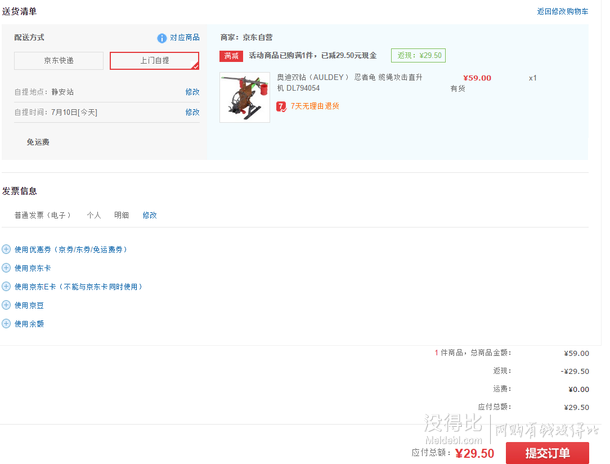This screenshot has height=464, width=610.
Task: Click the plus icon beside 使用京豆
Action: (x=6, y=305)
